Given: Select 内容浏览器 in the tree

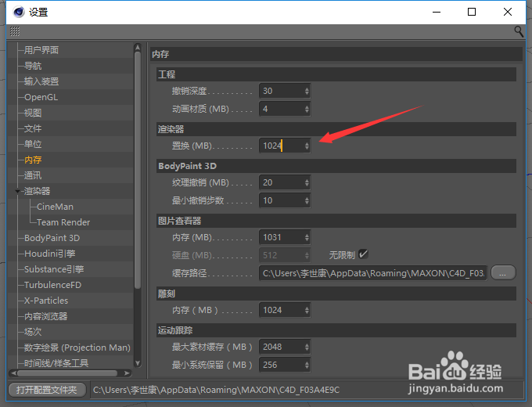Looking at the screenshot, I should (x=45, y=316).
